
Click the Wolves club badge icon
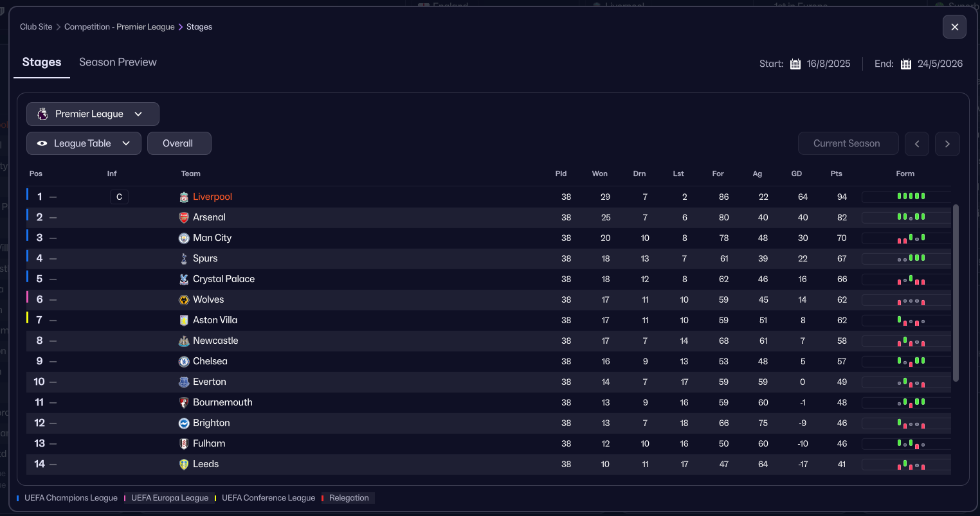click(184, 300)
